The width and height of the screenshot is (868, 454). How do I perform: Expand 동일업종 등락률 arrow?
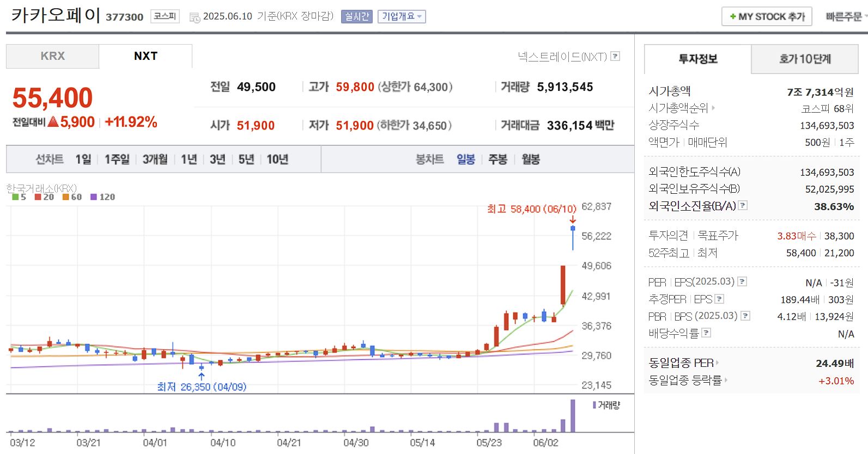click(x=726, y=380)
